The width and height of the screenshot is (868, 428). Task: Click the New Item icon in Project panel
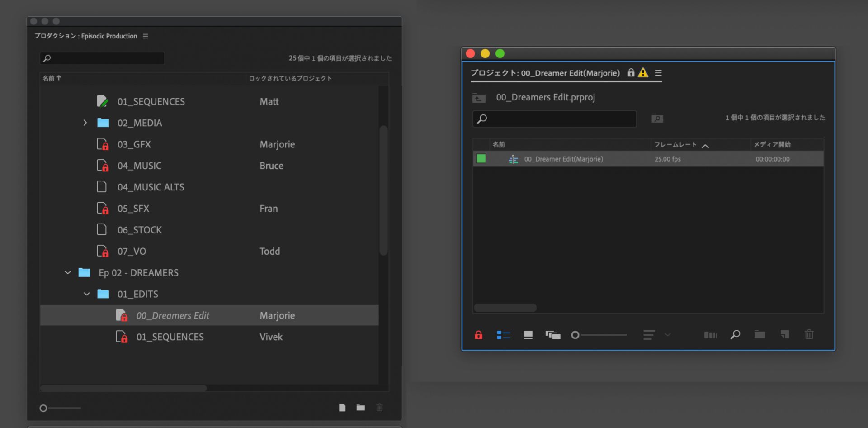pyautogui.click(x=785, y=335)
